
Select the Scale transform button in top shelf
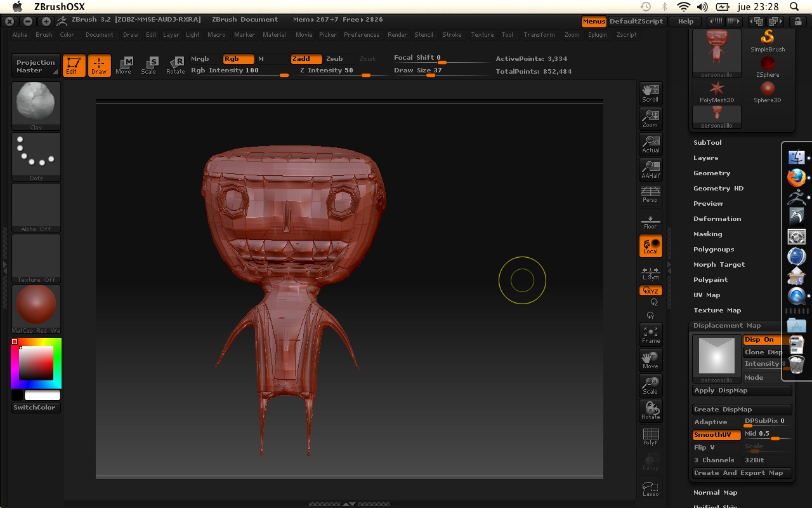pyautogui.click(x=148, y=65)
